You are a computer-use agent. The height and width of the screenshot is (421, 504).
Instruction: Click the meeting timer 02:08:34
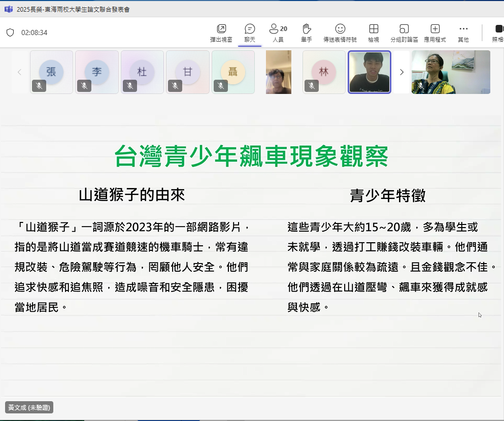tap(34, 33)
